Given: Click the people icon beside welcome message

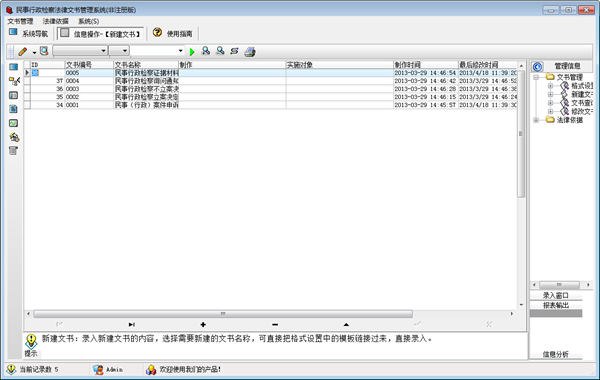Looking at the screenshot, I should coord(151,369).
